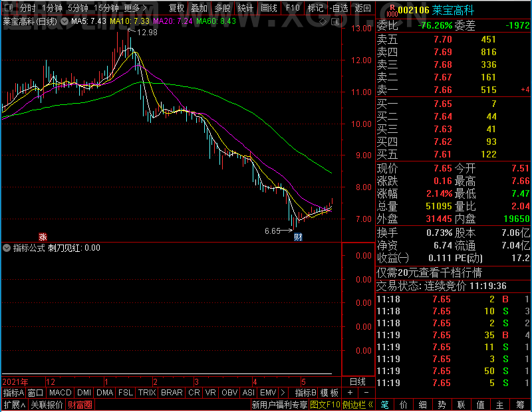Switch indicator to DMA
Screen dimensions: 532x412
click(x=105, y=393)
